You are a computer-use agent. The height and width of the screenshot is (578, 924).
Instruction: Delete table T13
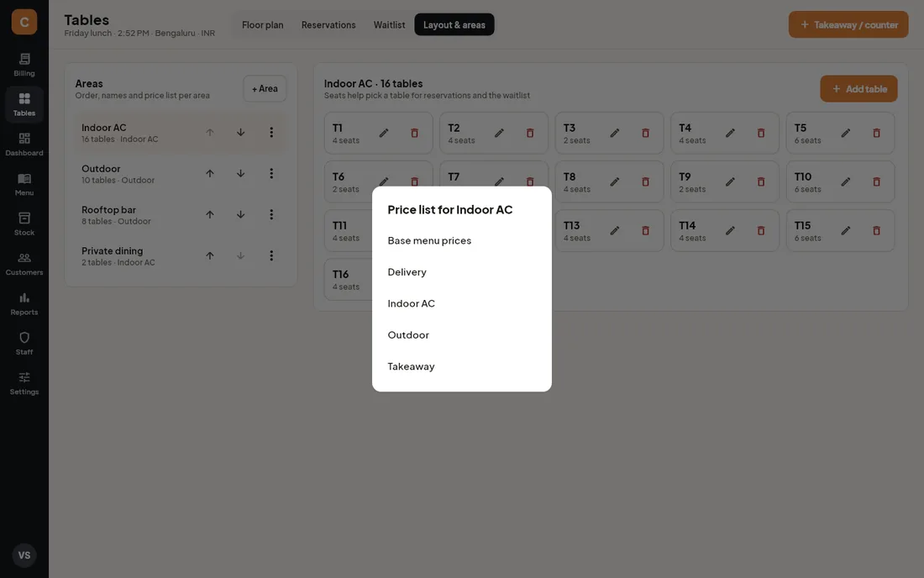[645, 231]
